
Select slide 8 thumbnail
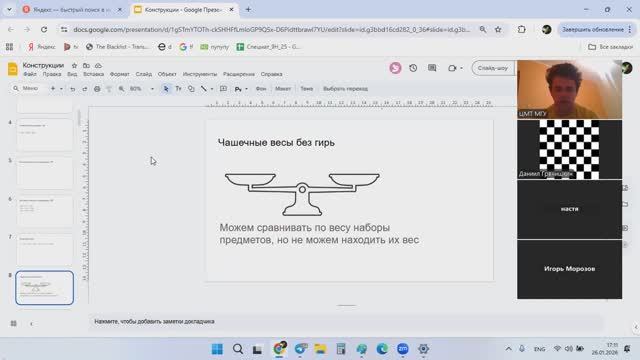point(44,288)
